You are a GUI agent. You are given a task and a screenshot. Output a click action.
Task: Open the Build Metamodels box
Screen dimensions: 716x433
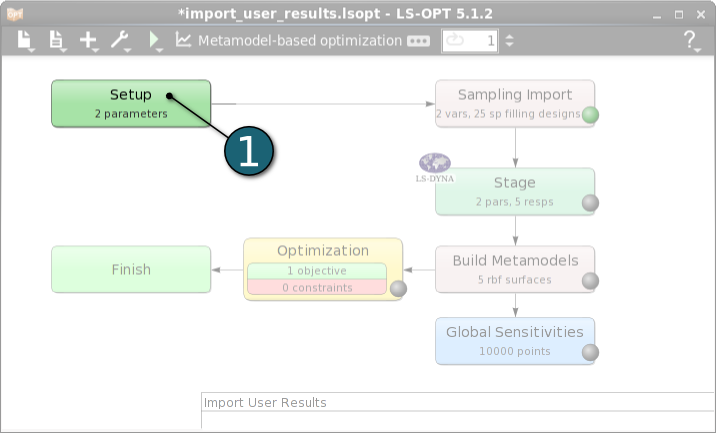[515, 269]
